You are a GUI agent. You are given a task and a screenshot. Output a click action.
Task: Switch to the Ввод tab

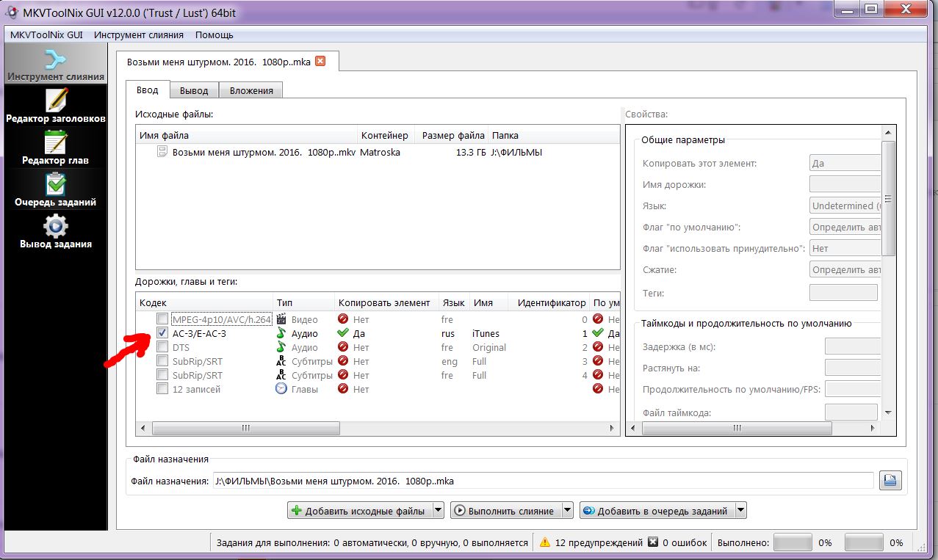coord(148,90)
